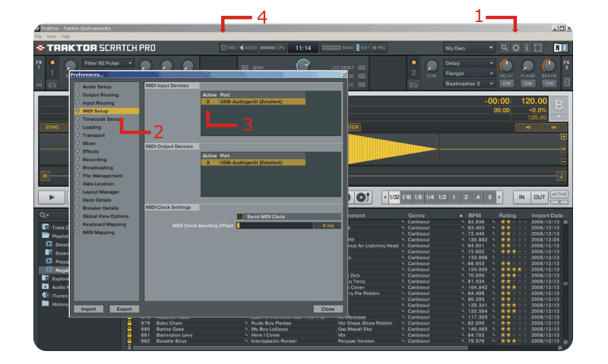
Task: Toggle fullscreen icon next to info
Action: coord(539,47)
